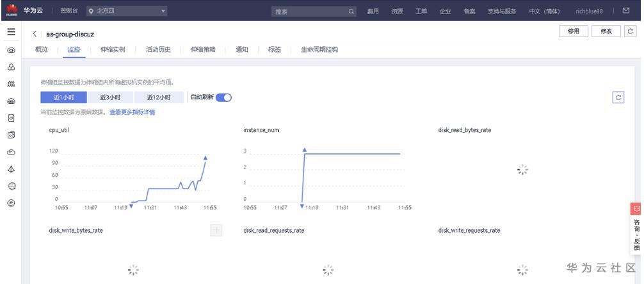
Task: Select the 近12小时 time range
Action: (159, 97)
